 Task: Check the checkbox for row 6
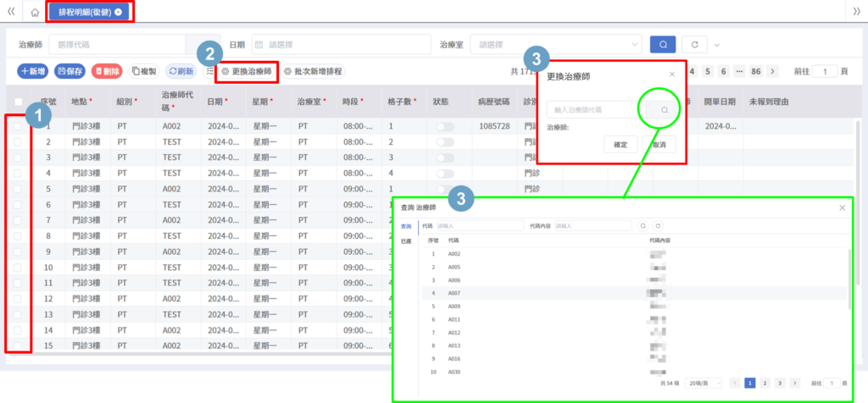click(18, 205)
